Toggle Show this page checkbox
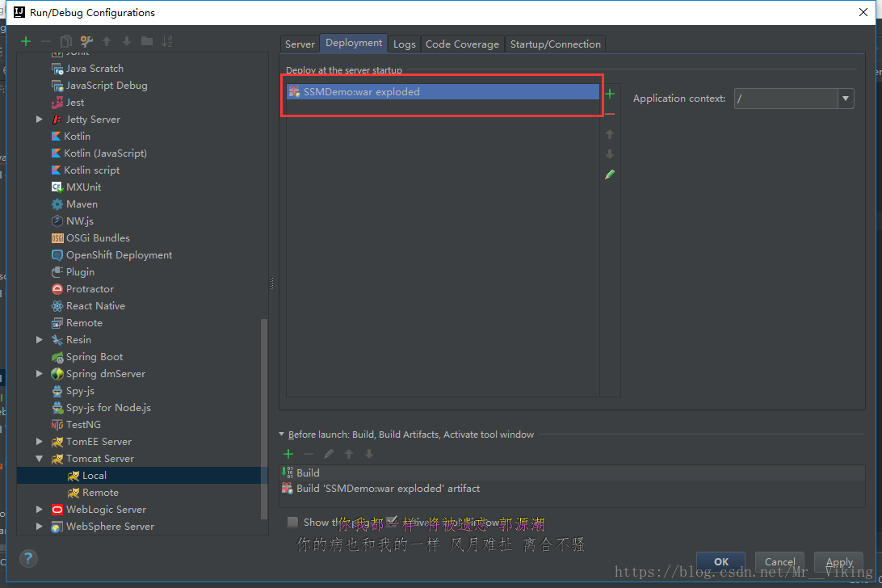 click(x=292, y=522)
